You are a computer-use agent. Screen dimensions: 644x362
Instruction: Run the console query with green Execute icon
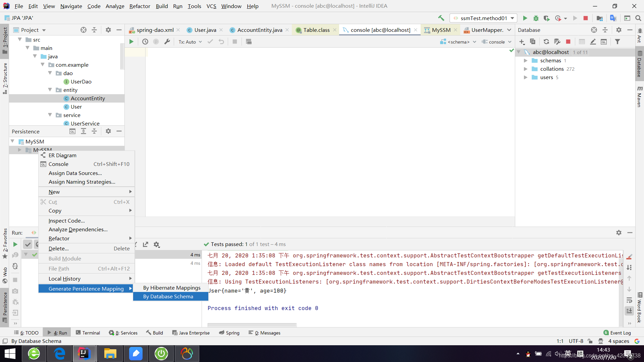131,42
